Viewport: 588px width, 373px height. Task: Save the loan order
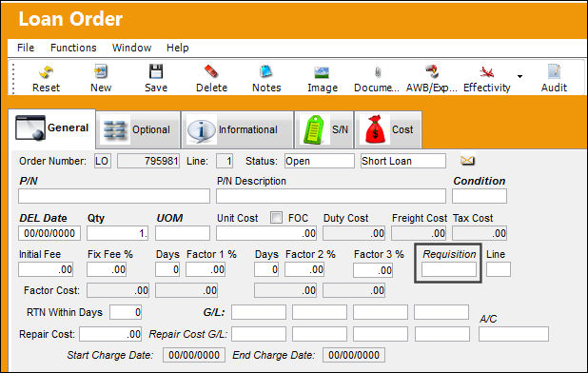(156, 79)
